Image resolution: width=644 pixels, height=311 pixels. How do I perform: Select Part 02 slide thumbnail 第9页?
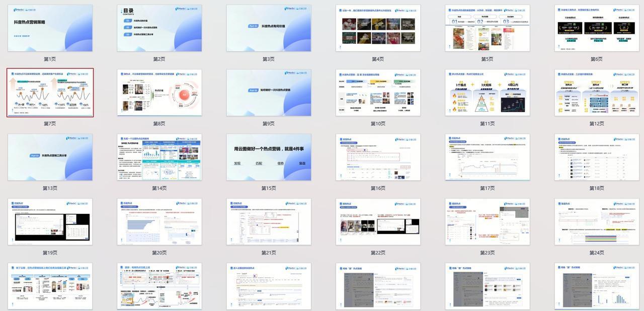pyautogui.click(x=269, y=93)
